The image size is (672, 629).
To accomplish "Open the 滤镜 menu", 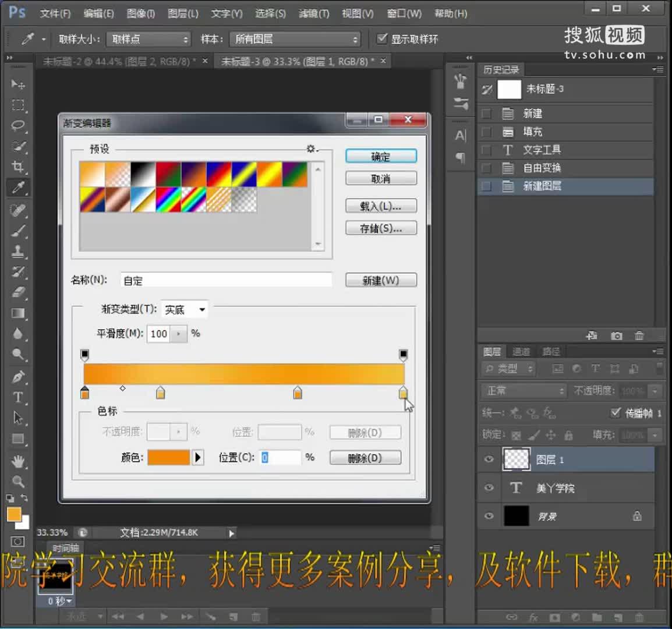I will 313,13.
